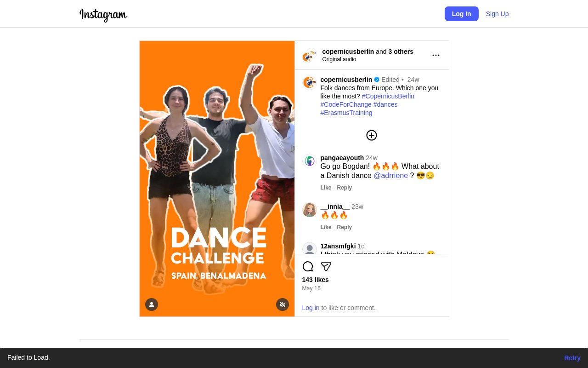The height and width of the screenshot is (368, 588).
Task: Open the three-dot more options menu
Action: (x=436, y=55)
